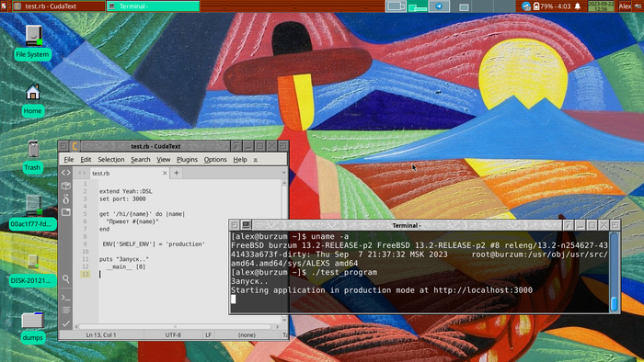The image size is (644, 362).
Task: Toggle the volume speaker icon in panel
Action: click(638, 6)
